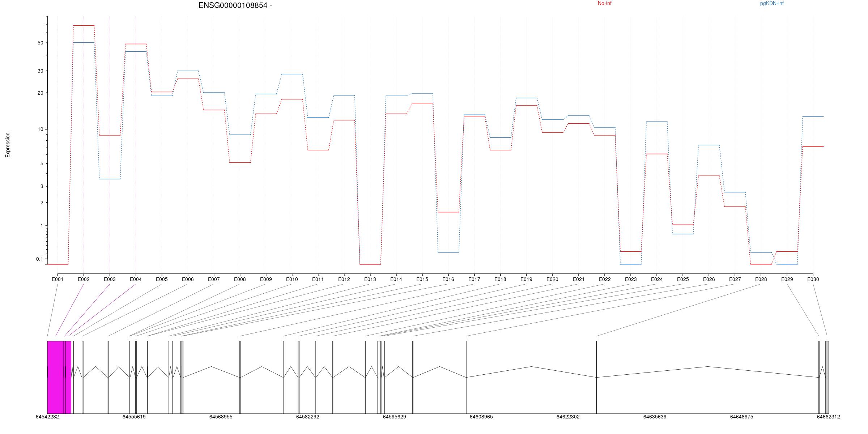
Task: Select the No-inf legend label
Action: [604, 3]
